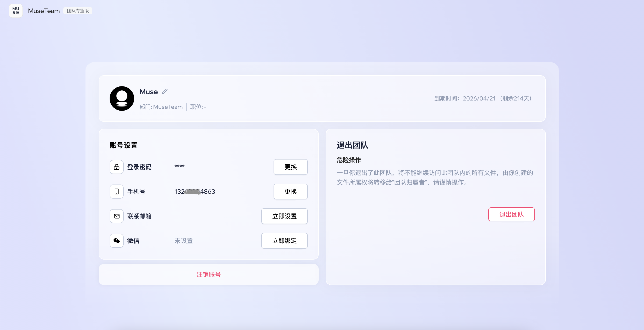Viewport: 644px width, 330px height.
Task: Click the WeChat icon for 微信
Action: tap(116, 241)
